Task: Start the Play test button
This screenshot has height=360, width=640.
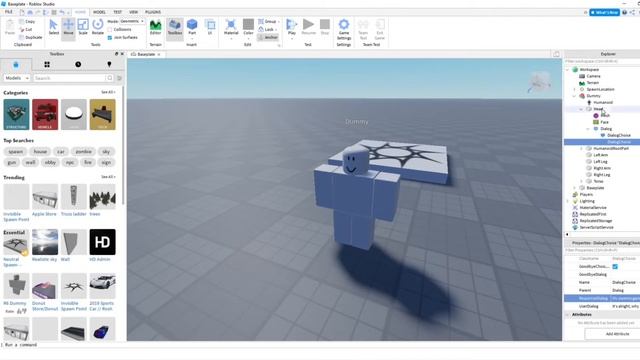Action: tap(292, 28)
